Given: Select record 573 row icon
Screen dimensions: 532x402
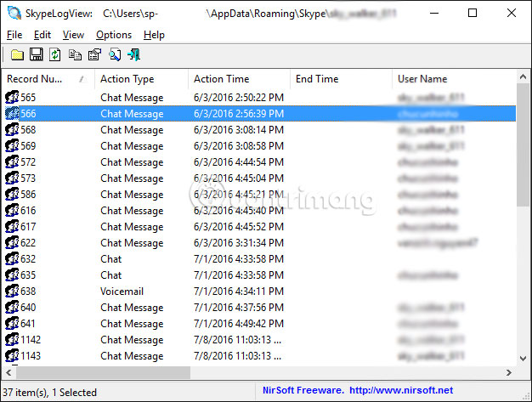Looking at the screenshot, I should click(12, 178).
